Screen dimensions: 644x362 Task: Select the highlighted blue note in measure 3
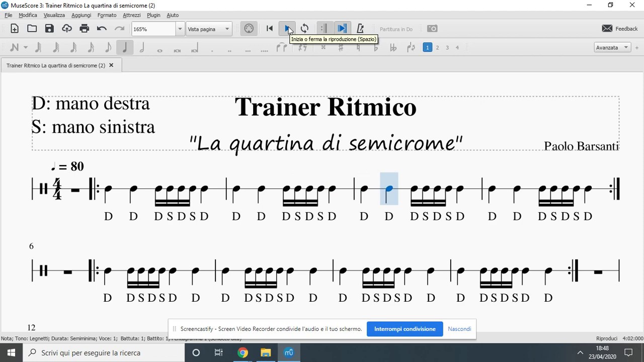(x=389, y=189)
